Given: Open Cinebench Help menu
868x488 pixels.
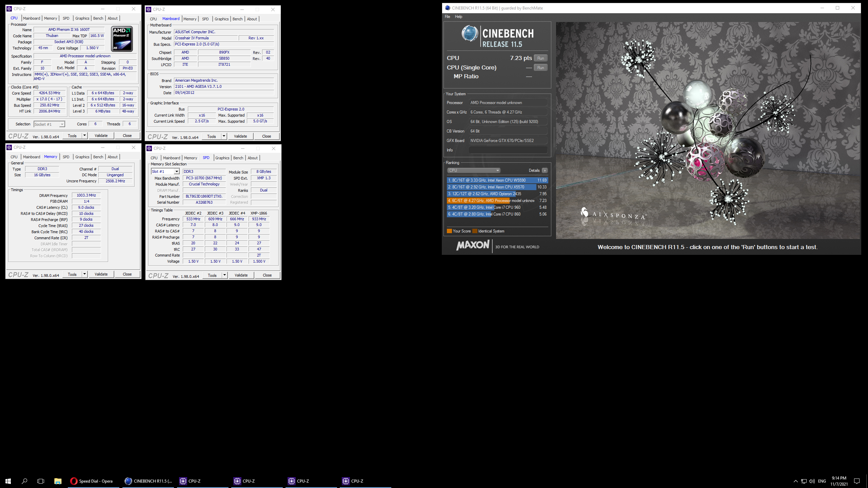Looking at the screenshot, I should (458, 17).
